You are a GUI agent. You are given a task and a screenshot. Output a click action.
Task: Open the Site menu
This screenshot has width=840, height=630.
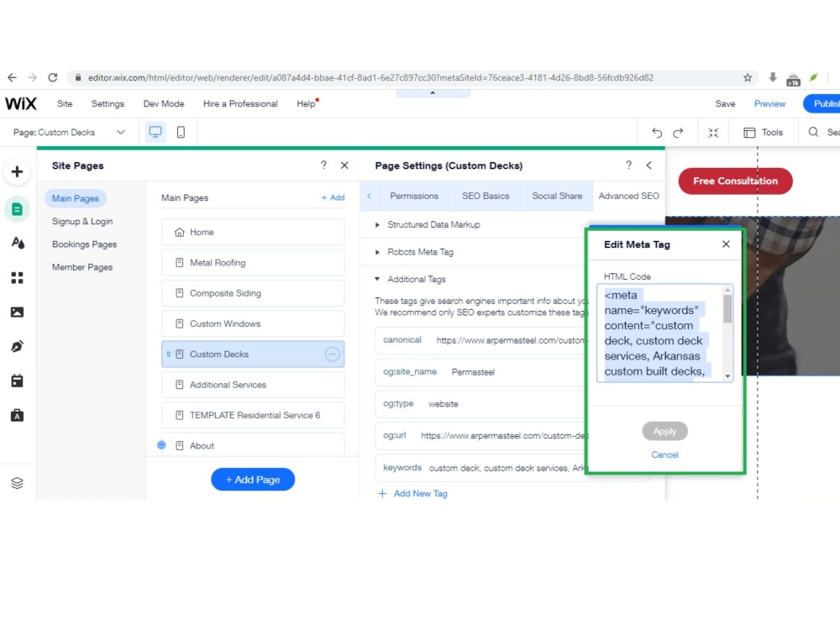(65, 103)
